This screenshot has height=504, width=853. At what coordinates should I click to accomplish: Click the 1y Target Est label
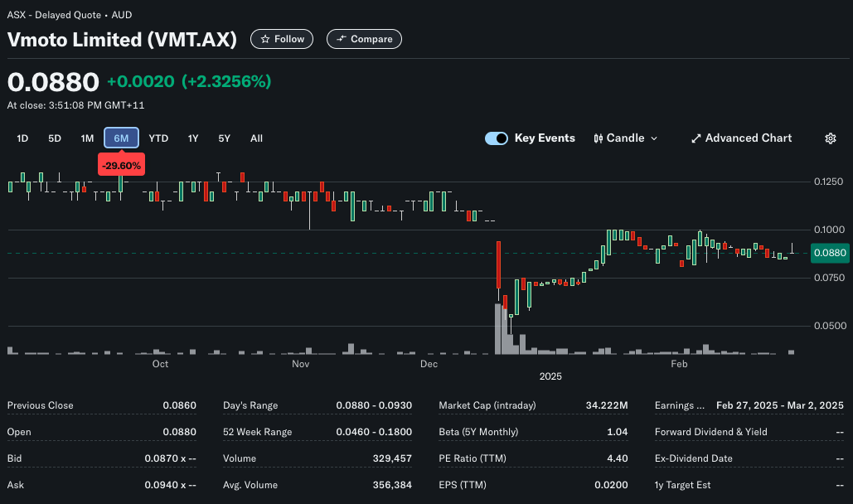683,485
